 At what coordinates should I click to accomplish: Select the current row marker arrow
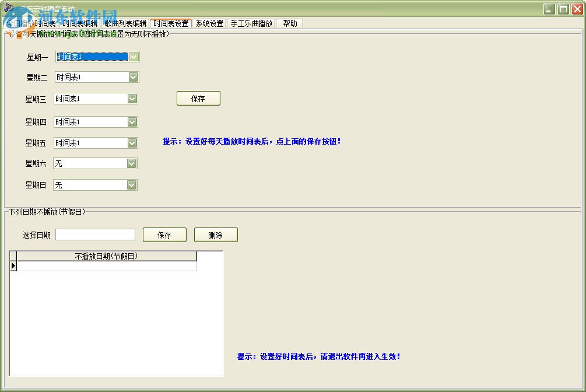tap(13, 266)
